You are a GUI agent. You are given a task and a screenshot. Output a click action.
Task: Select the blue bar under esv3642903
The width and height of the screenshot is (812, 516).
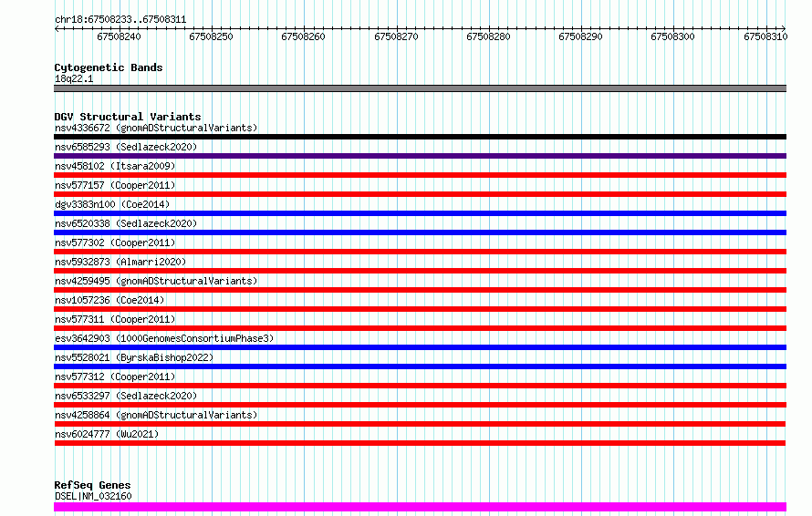[x=420, y=347]
